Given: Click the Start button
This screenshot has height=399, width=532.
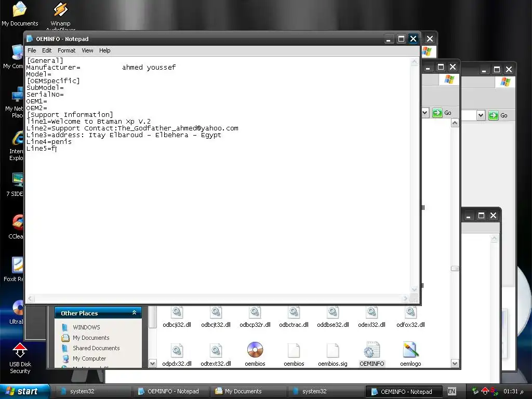Looking at the screenshot, I should (x=25, y=391).
